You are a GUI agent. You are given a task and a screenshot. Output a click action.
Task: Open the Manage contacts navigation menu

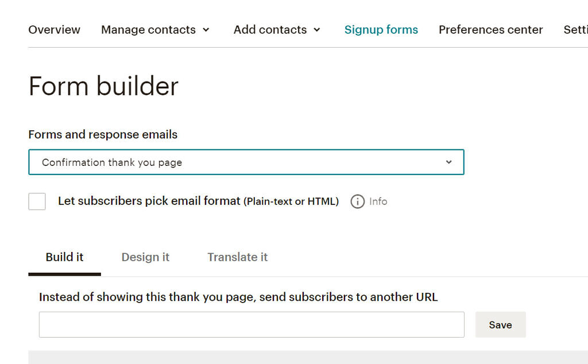point(148,29)
